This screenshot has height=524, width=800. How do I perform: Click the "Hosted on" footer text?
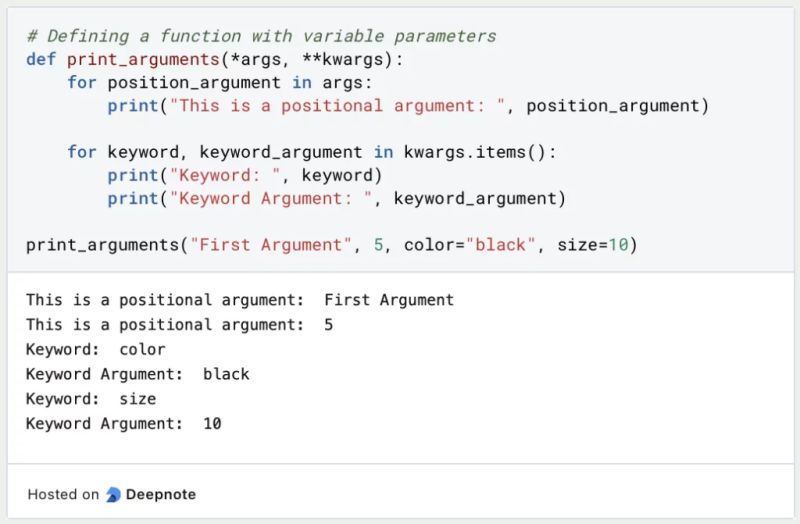(63, 494)
